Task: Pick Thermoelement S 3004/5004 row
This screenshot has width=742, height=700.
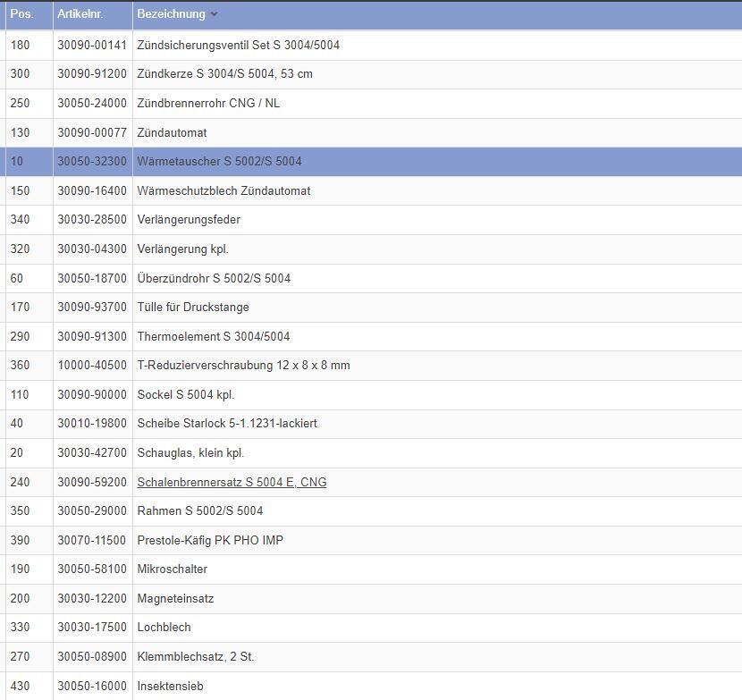Action: [213, 336]
